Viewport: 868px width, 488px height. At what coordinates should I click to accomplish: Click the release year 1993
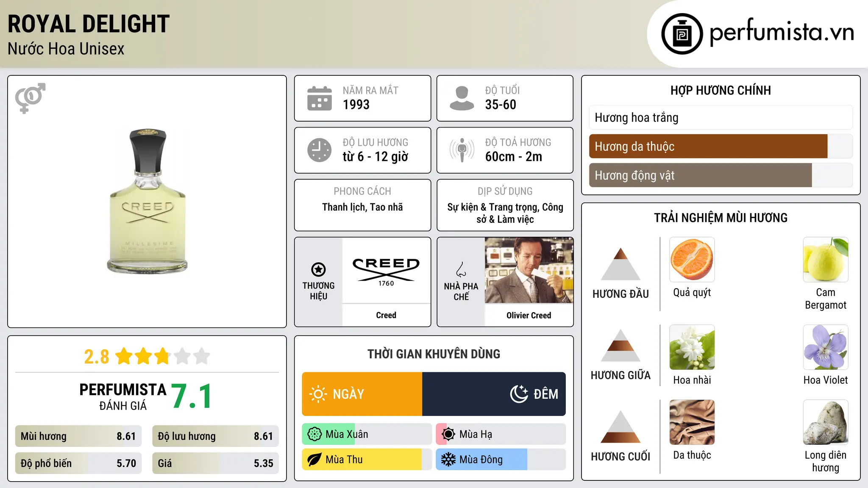(356, 105)
